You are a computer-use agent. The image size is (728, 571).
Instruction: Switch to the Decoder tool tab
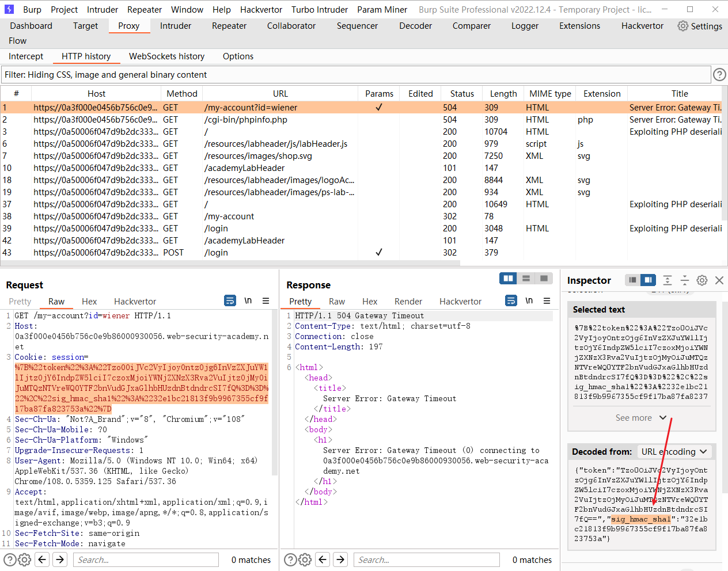pos(415,26)
